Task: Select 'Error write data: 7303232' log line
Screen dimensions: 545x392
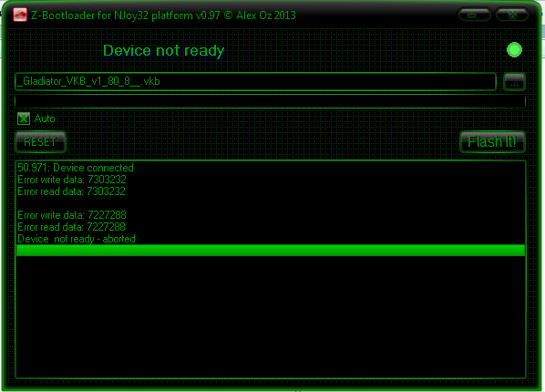Action: point(72,180)
